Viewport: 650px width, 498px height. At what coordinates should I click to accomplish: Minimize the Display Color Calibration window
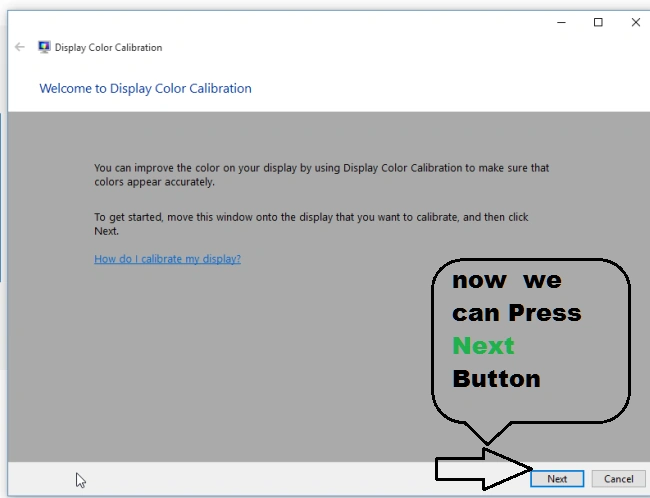pyautogui.click(x=561, y=22)
